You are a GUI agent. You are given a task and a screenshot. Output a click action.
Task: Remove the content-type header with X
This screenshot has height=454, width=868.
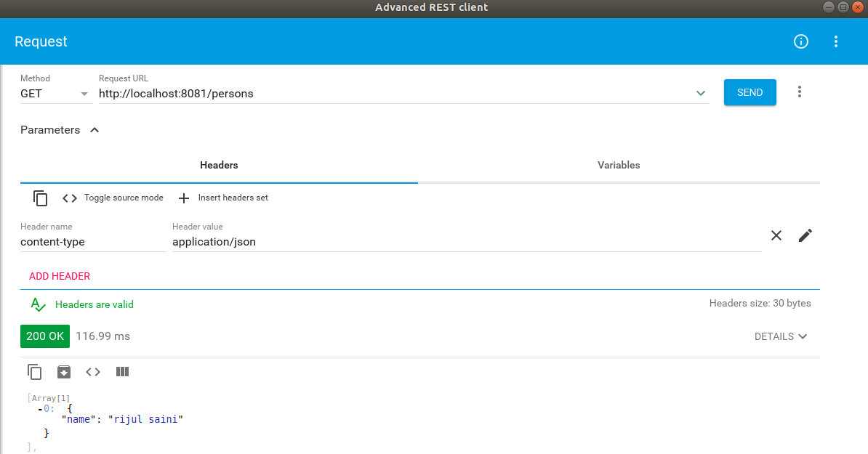[x=776, y=235]
